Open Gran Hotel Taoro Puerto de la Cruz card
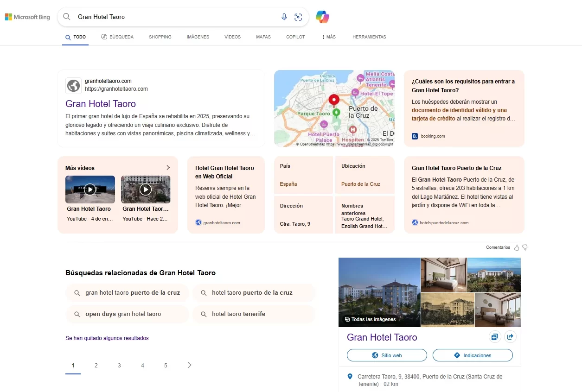The height and width of the screenshot is (392, 582). tap(464, 195)
